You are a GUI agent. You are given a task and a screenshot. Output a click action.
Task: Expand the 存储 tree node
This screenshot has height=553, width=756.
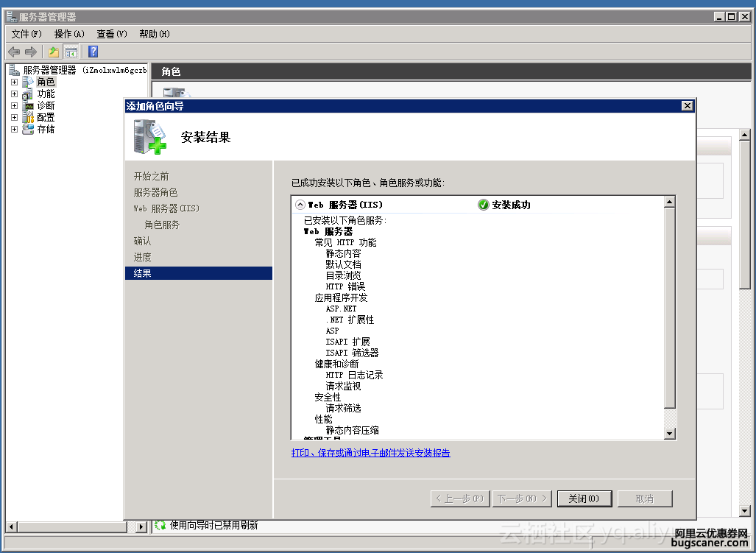pyautogui.click(x=15, y=129)
